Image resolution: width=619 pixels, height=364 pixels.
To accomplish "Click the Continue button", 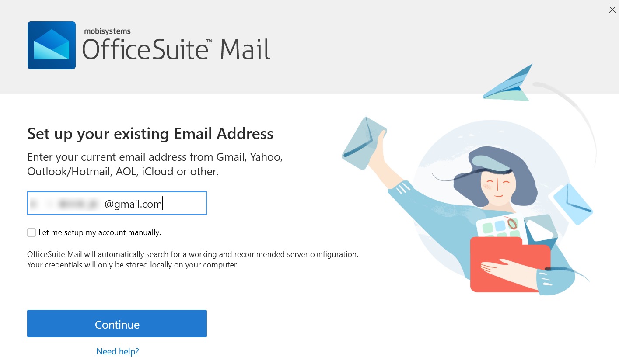I will point(117,324).
